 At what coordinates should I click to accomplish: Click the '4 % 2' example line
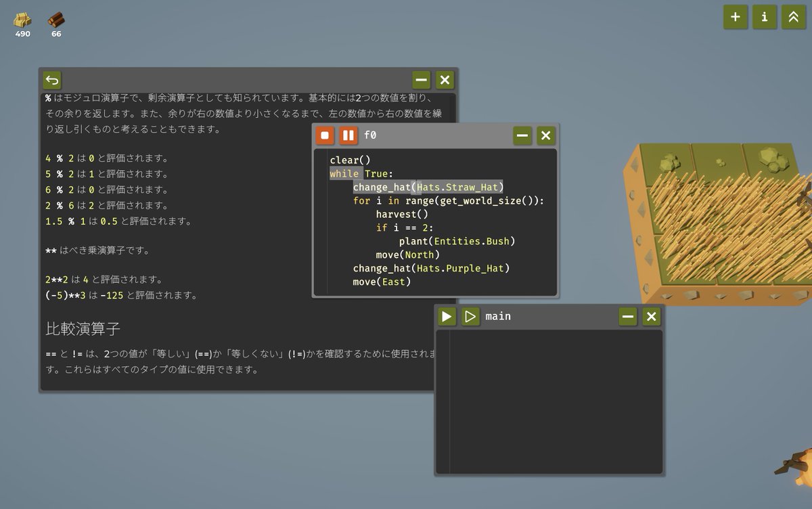(107, 158)
